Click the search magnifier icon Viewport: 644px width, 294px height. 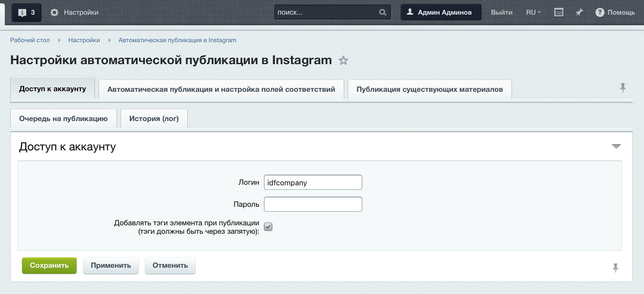(383, 12)
